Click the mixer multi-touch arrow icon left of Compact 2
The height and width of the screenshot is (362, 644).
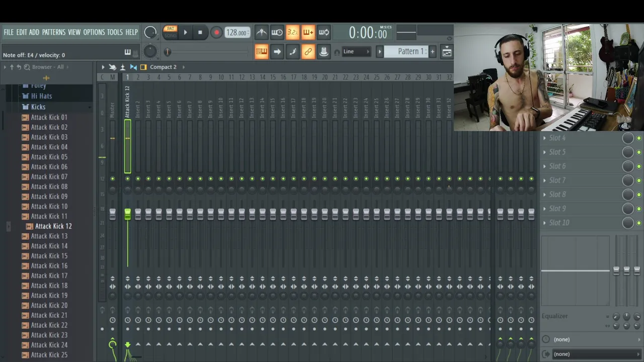tap(113, 67)
